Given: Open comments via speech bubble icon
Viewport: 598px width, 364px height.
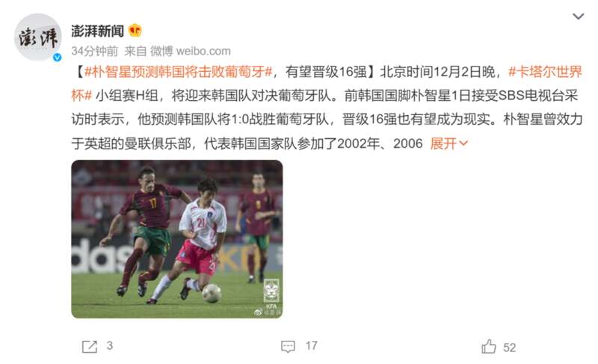Looking at the screenshot, I should tap(288, 347).
